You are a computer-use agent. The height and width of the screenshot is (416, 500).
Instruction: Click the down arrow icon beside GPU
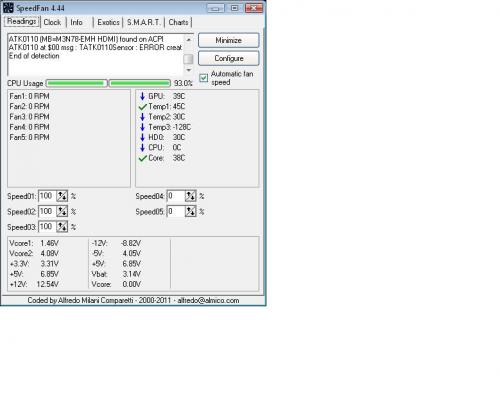tap(142, 96)
